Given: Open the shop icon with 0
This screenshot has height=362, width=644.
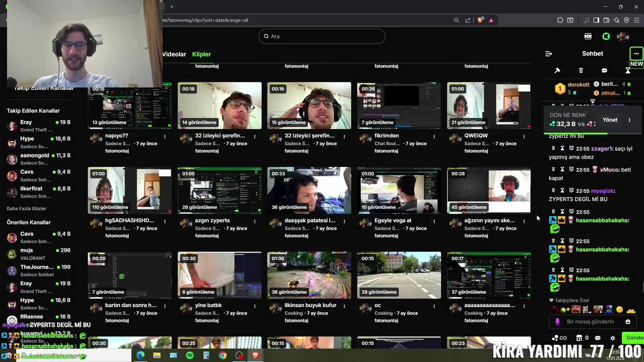Looking at the screenshot, I should [582, 338].
